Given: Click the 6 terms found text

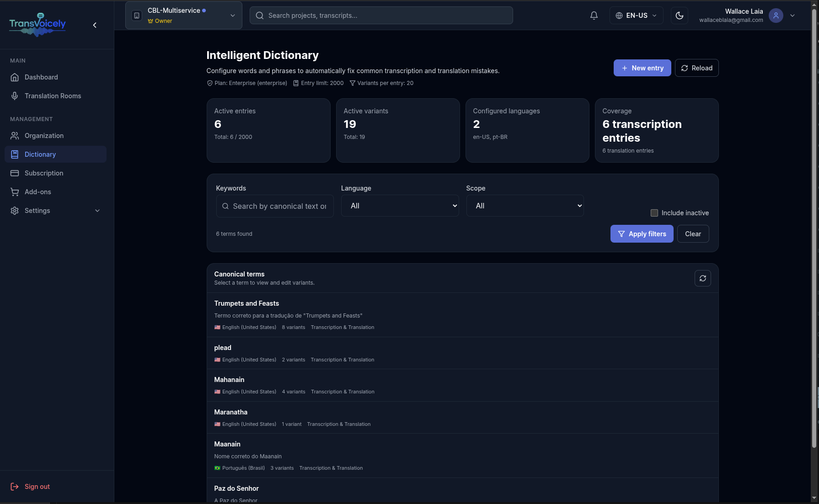Looking at the screenshot, I should 234,234.
